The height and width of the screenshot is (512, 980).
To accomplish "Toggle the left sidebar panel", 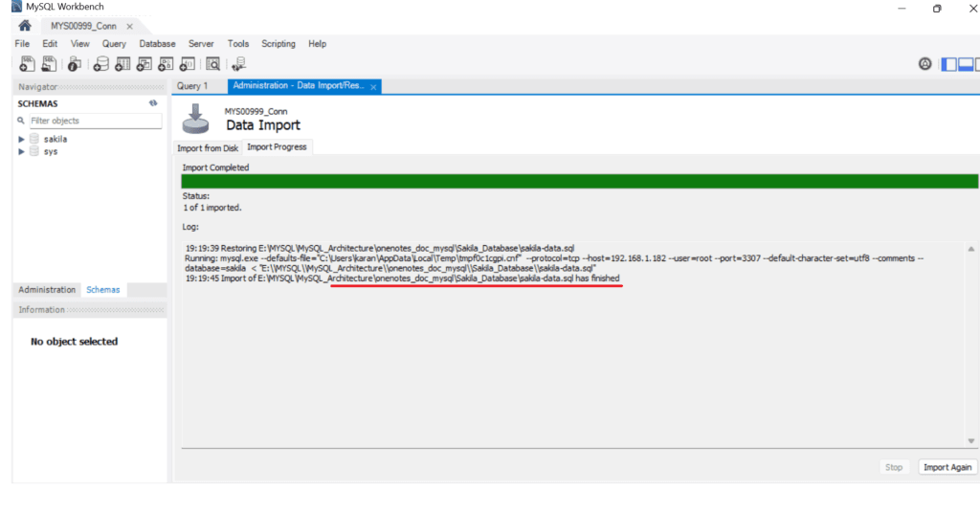I will (948, 64).
